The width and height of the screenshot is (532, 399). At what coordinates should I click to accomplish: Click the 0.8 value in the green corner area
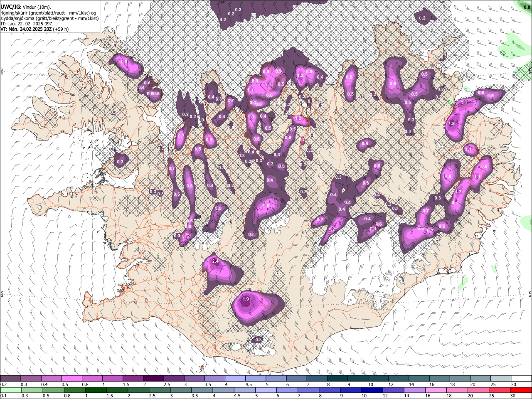(527, 7)
